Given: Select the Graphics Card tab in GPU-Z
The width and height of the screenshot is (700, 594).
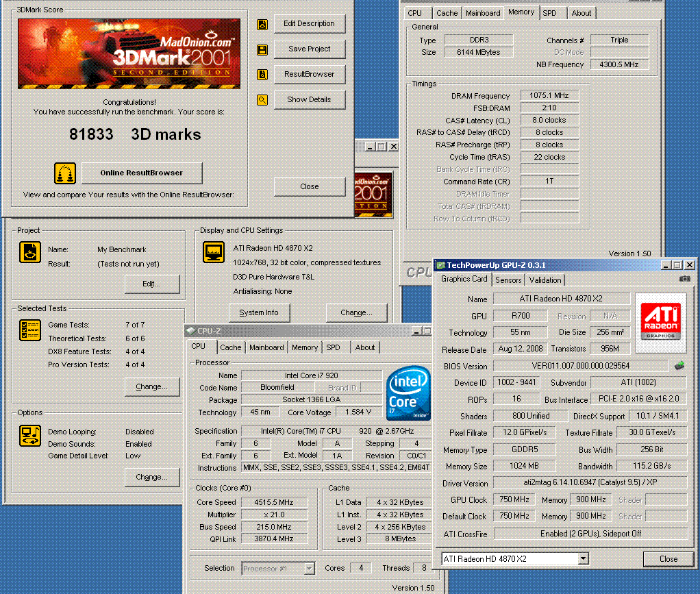Looking at the screenshot, I should [x=464, y=279].
